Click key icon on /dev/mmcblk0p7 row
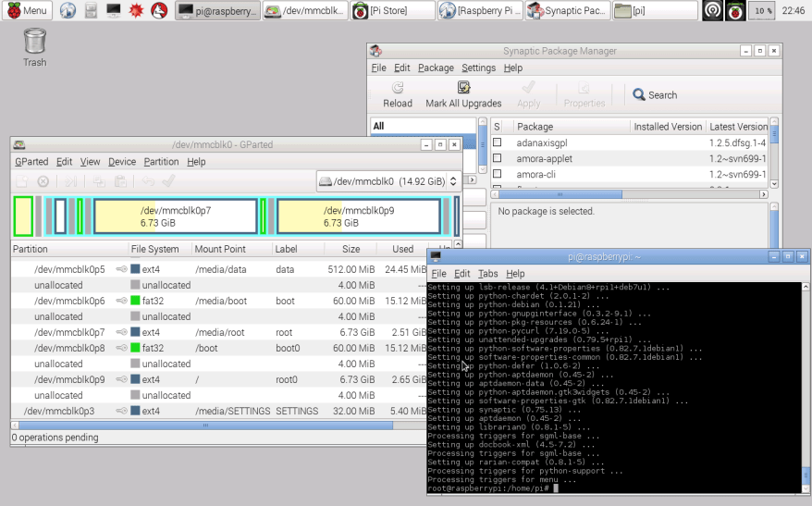Viewport: 812px width, 506px height. pos(122,332)
